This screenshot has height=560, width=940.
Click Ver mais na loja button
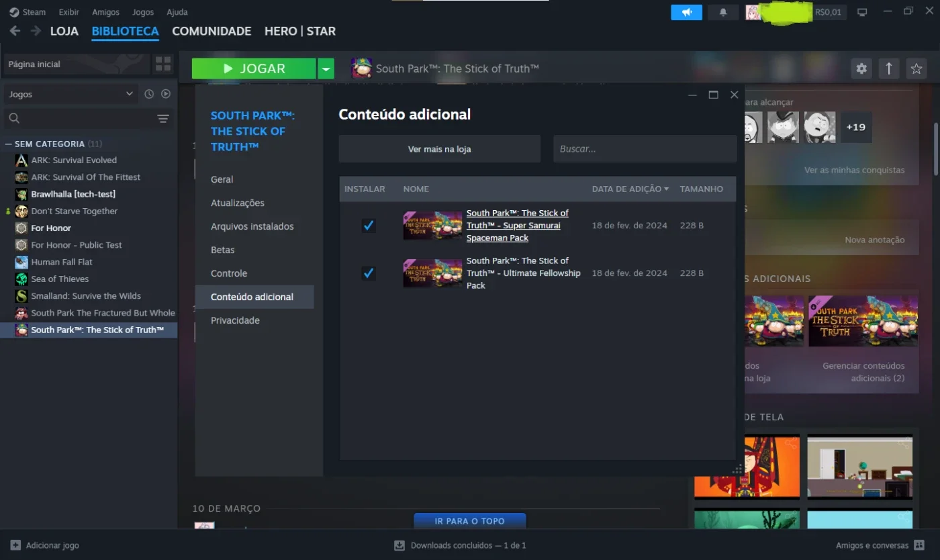click(439, 149)
